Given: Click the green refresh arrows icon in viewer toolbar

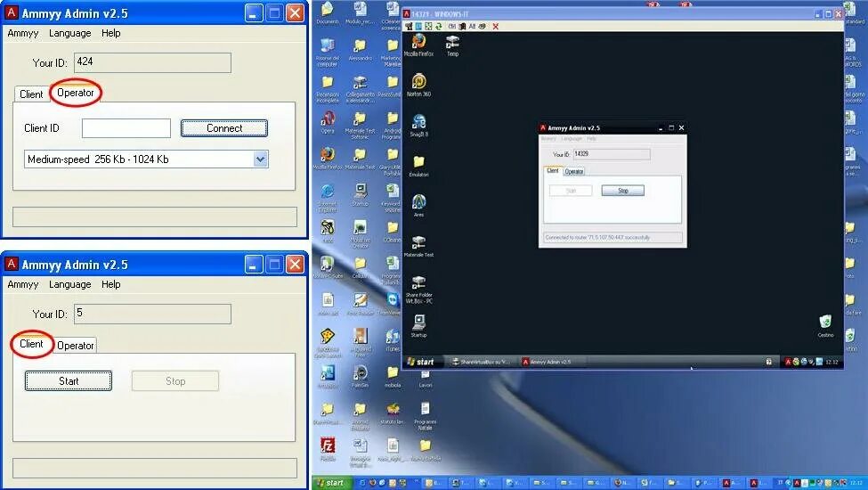Looking at the screenshot, I should 438,26.
